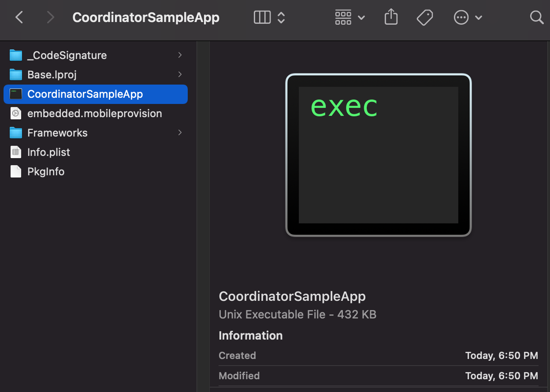This screenshot has height=392, width=550.
Task: Click the Back navigation arrow
Action: [x=19, y=18]
